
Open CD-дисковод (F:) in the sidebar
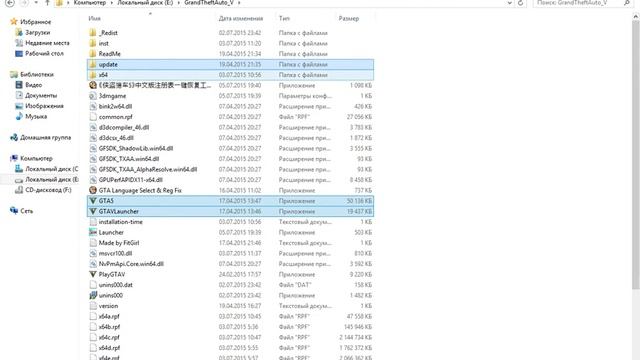coord(43,190)
